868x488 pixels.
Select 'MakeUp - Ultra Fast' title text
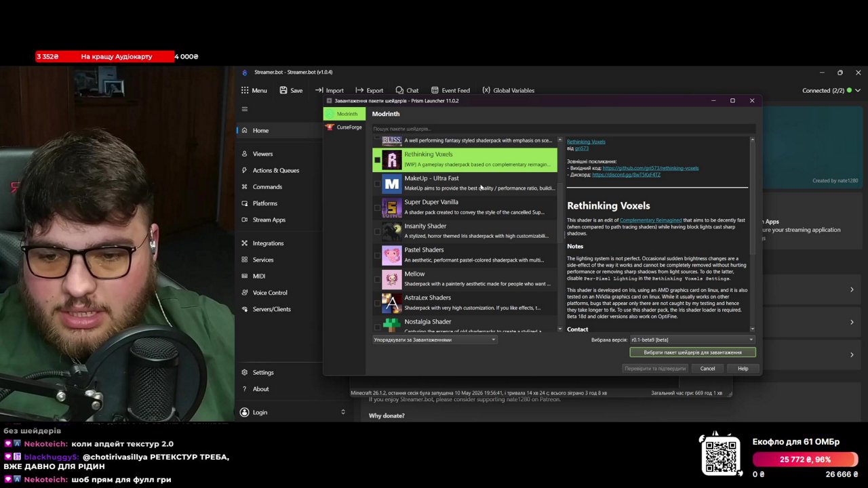tap(431, 178)
